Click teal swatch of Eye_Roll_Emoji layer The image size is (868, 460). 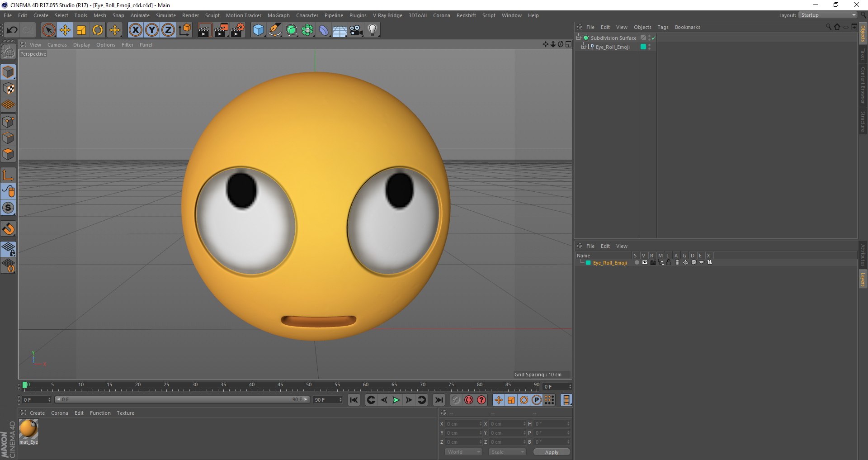tap(588, 263)
